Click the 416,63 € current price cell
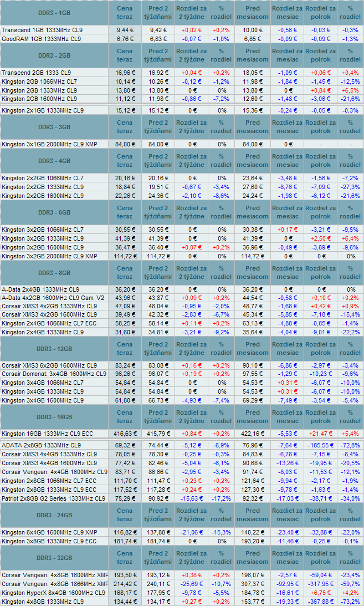The image size is (364, 606). (125, 434)
